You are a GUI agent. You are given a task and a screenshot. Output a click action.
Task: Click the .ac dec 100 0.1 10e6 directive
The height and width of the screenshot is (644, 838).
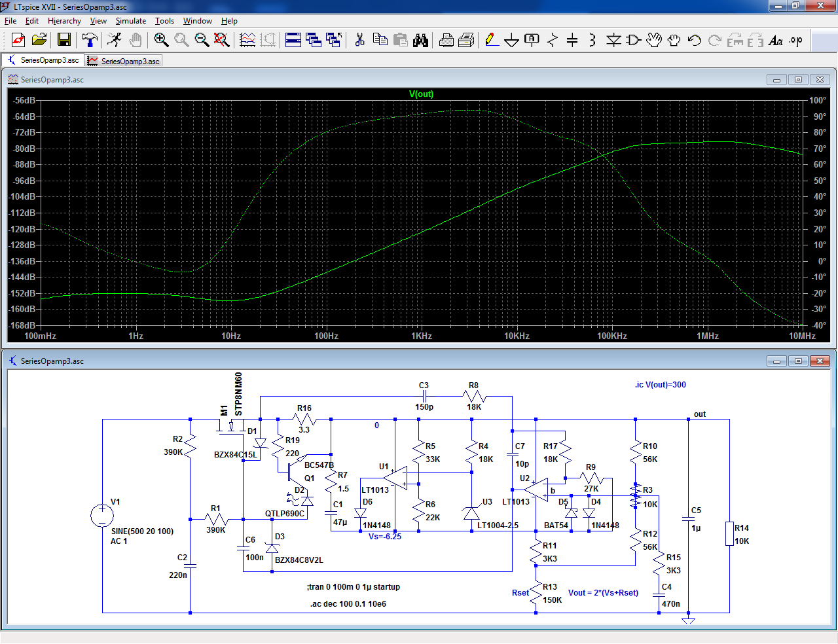click(348, 604)
